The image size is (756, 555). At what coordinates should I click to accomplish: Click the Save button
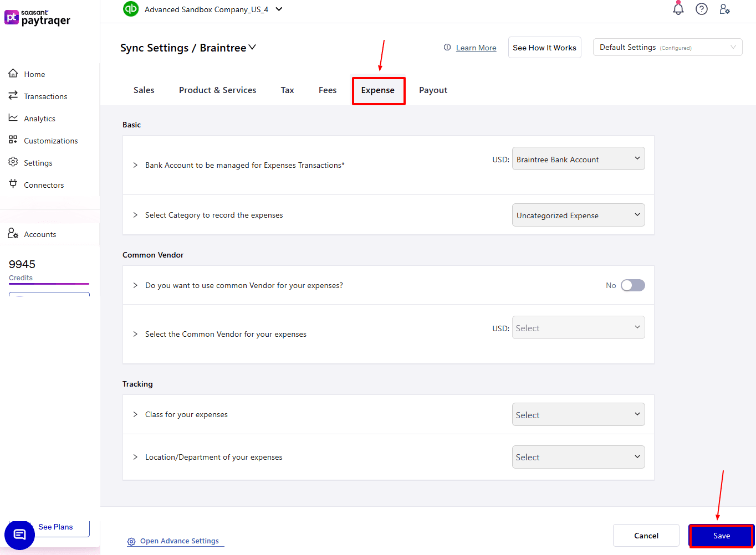tap(721, 536)
